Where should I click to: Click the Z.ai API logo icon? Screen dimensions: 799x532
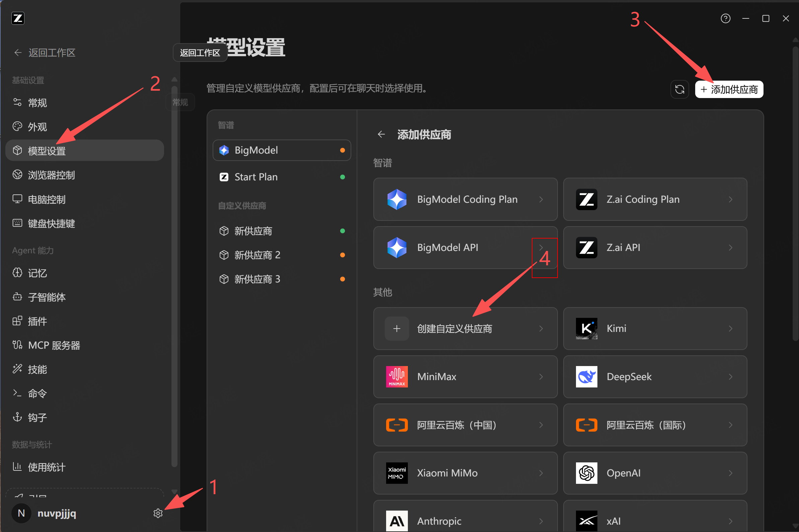(x=586, y=247)
